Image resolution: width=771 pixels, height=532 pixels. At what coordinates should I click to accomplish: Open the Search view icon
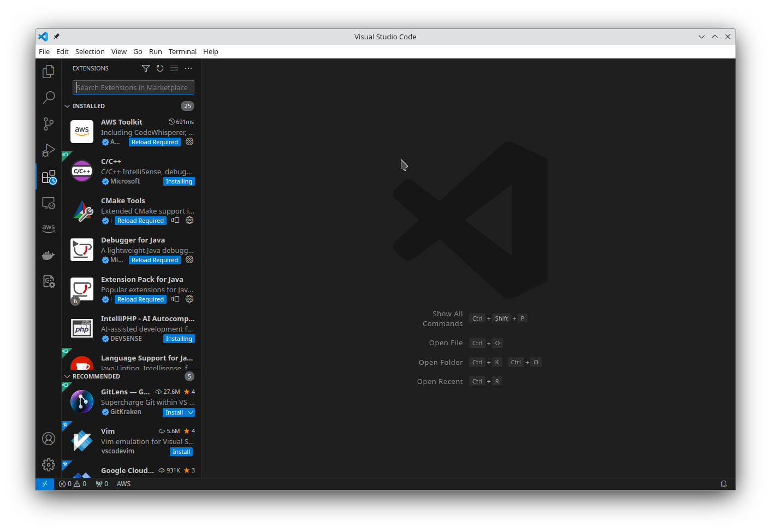(x=49, y=98)
